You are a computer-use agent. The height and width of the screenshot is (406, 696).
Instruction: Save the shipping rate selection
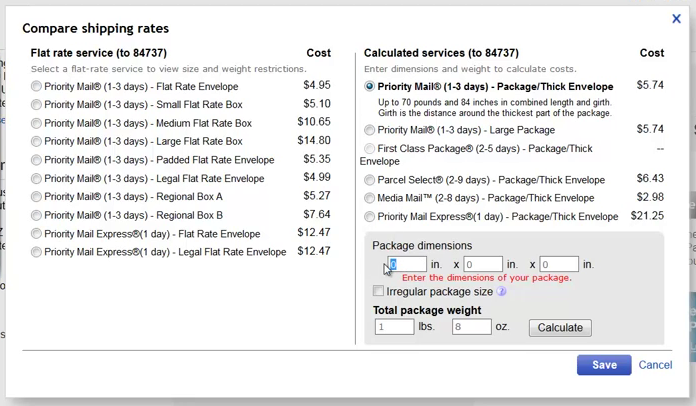coord(604,365)
